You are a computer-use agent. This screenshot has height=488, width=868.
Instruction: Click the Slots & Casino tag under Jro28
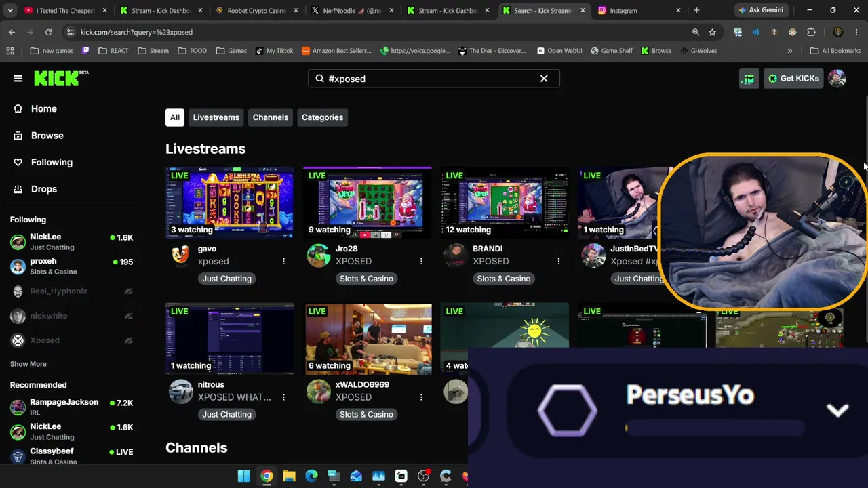[x=366, y=279]
